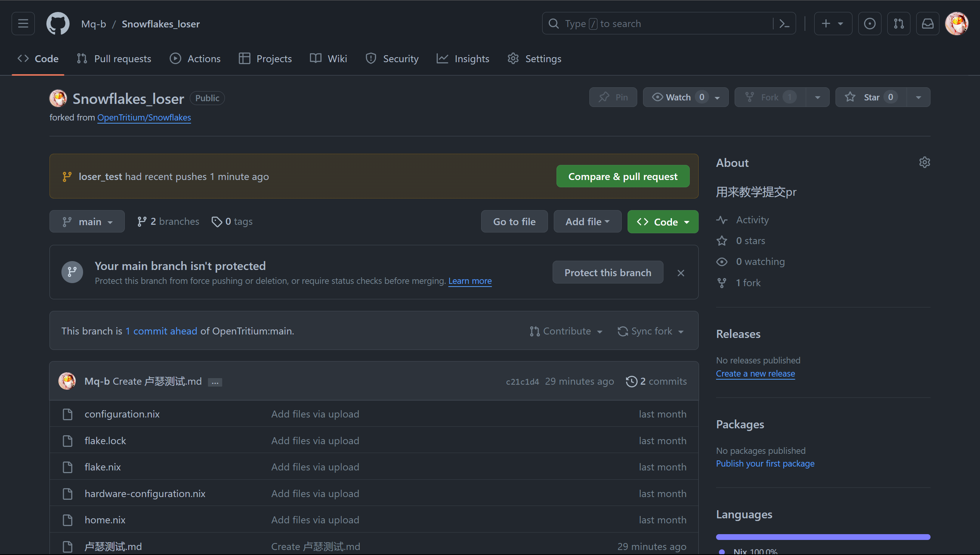Open the OpenTritium/Snowflakes upstream link
980x555 pixels.
[144, 117]
